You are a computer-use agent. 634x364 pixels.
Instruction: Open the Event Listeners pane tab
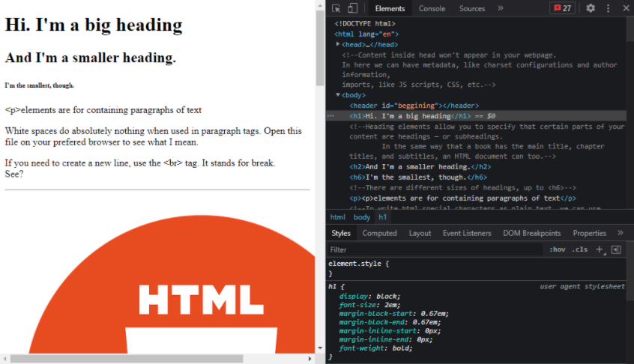pyautogui.click(x=467, y=233)
